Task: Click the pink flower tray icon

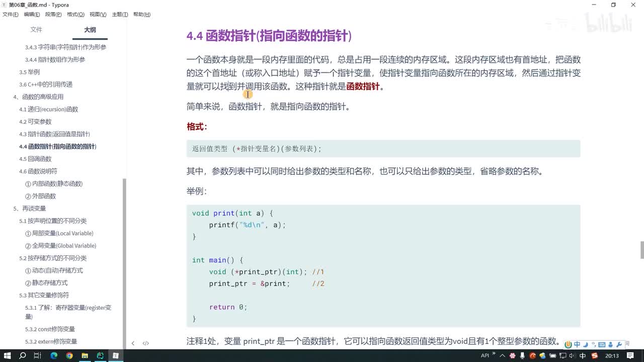Action: pos(512,355)
